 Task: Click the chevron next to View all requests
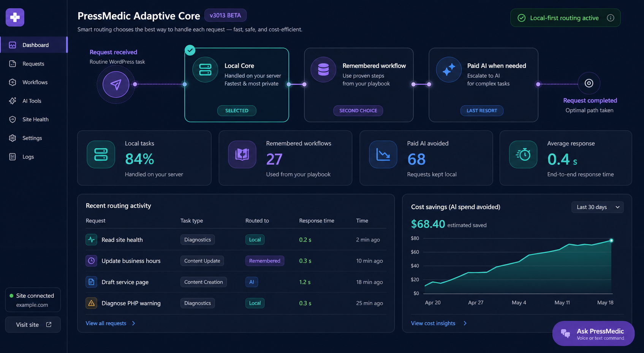(133, 323)
